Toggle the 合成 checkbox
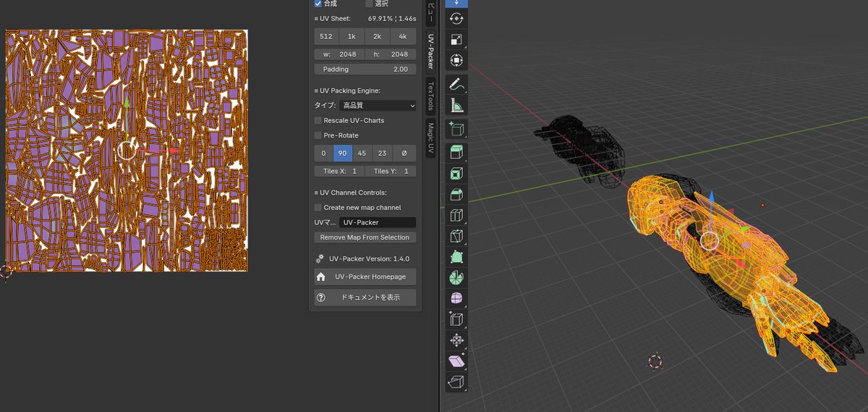 pyautogui.click(x=318, y=4)
